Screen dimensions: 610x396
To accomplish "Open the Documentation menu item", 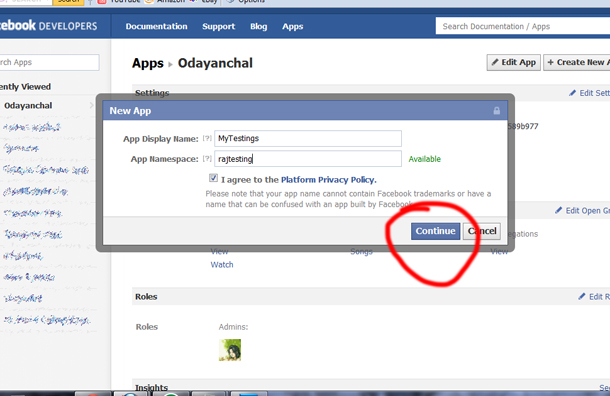I will pyautogui.click(x=156, y=26).
